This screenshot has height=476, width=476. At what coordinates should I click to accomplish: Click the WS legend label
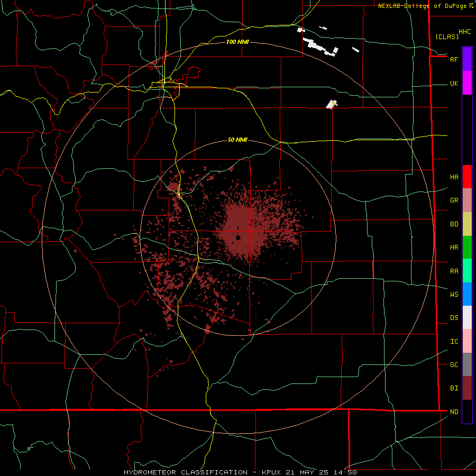coord(454,295)
